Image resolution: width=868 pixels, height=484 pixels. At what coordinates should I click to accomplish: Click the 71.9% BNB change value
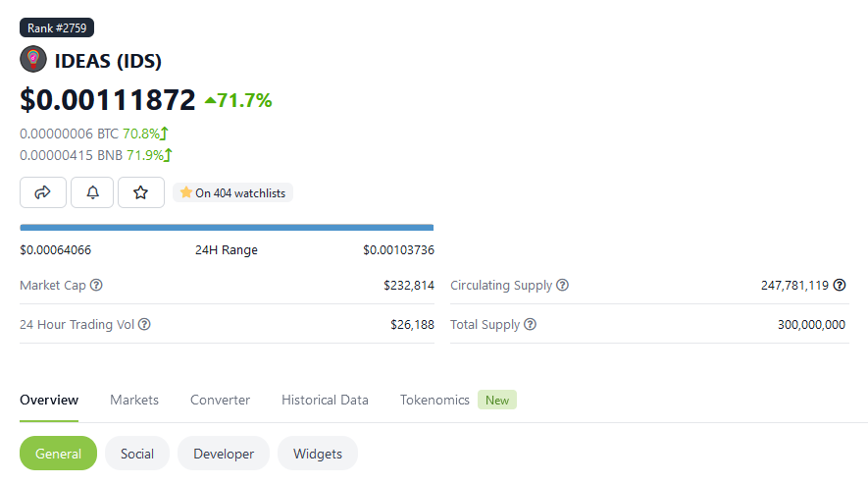point(145,155)
